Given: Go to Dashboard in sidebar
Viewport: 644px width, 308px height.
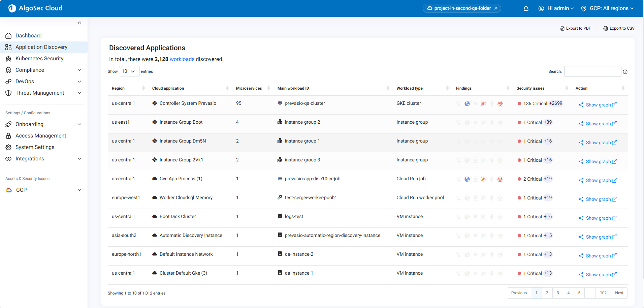Looking at the screenshot, I should click(29, 36).
